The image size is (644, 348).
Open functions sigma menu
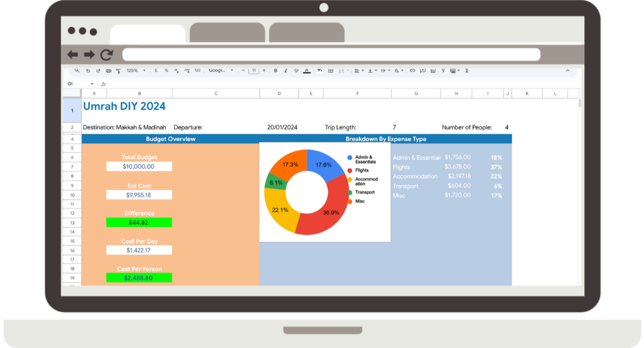point(467,71)
